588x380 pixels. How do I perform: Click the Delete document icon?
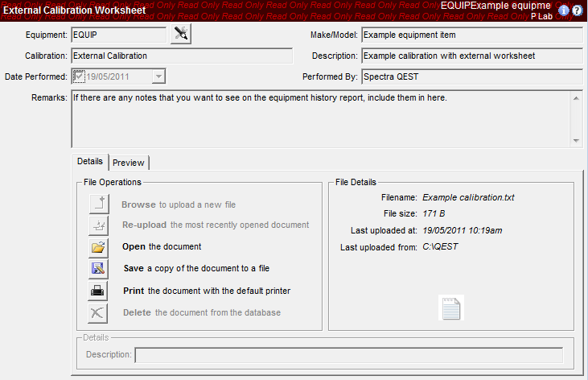pyautogui.click(x=98, y=312)
